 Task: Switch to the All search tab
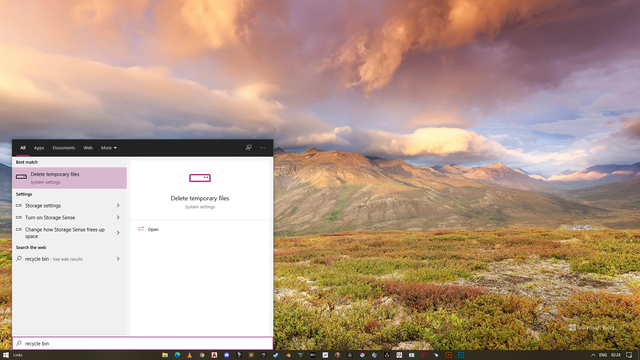[23, 148]
